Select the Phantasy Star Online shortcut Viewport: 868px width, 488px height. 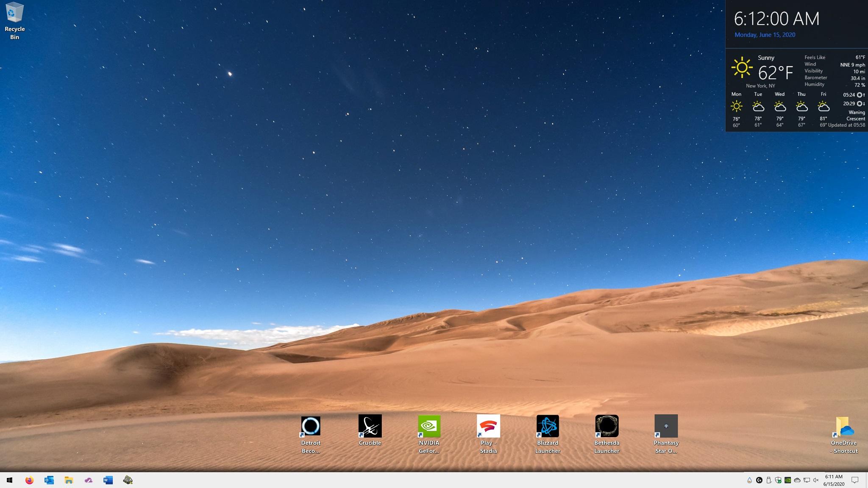[666, 426]
